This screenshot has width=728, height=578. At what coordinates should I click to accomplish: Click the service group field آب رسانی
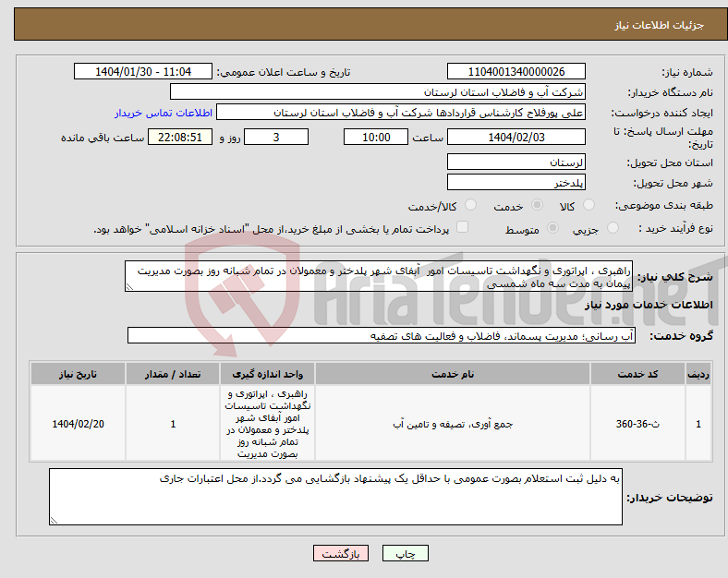tap(382, 335)
